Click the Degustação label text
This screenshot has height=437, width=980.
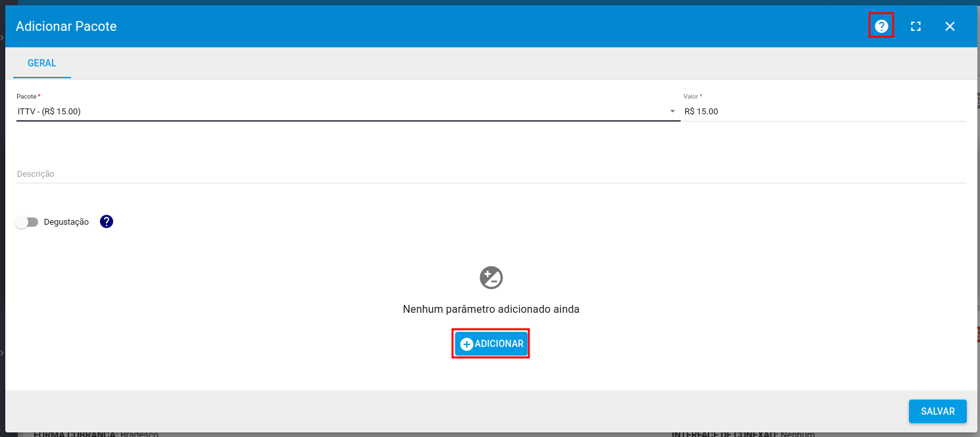click(x=66, y=222)
